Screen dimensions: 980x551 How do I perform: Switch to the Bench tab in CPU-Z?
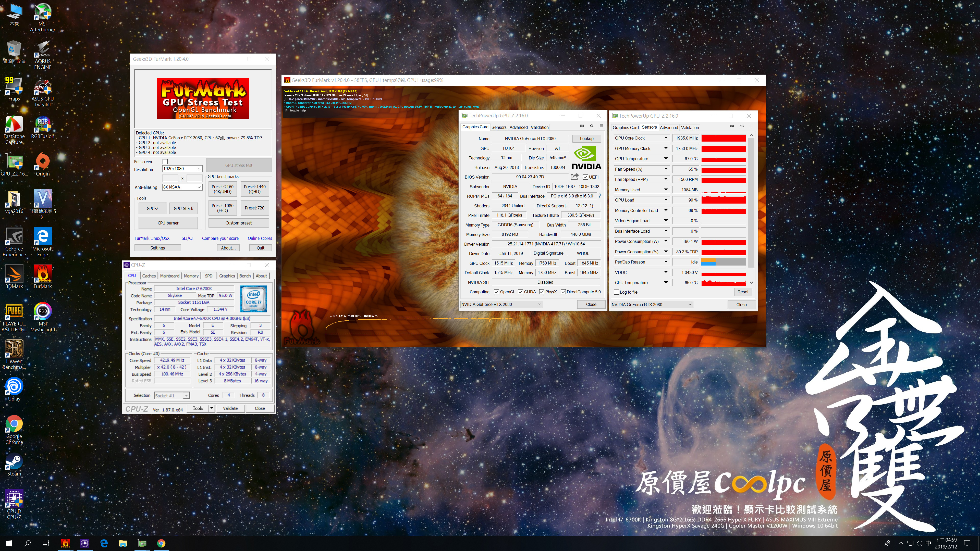(x=245, y=276)
